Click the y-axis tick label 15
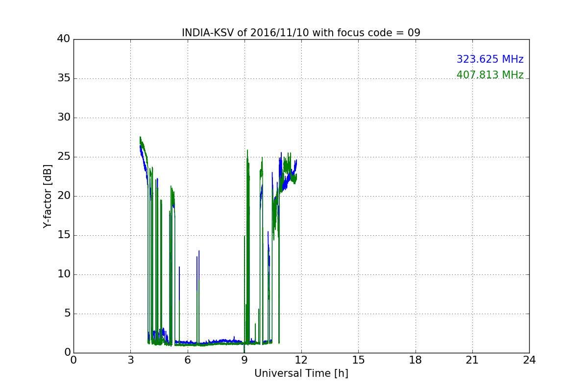 pos(64,235)
